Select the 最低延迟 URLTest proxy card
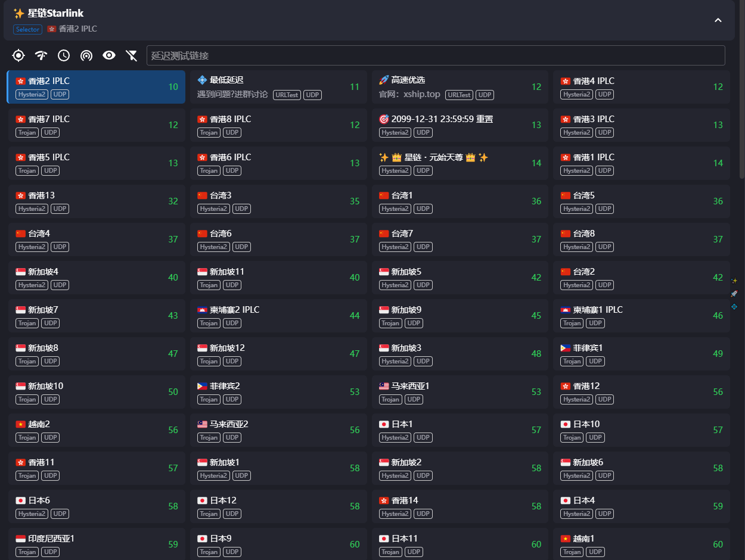Image resolution: width=745 pixels, height=560 pixels. (278, 87)
